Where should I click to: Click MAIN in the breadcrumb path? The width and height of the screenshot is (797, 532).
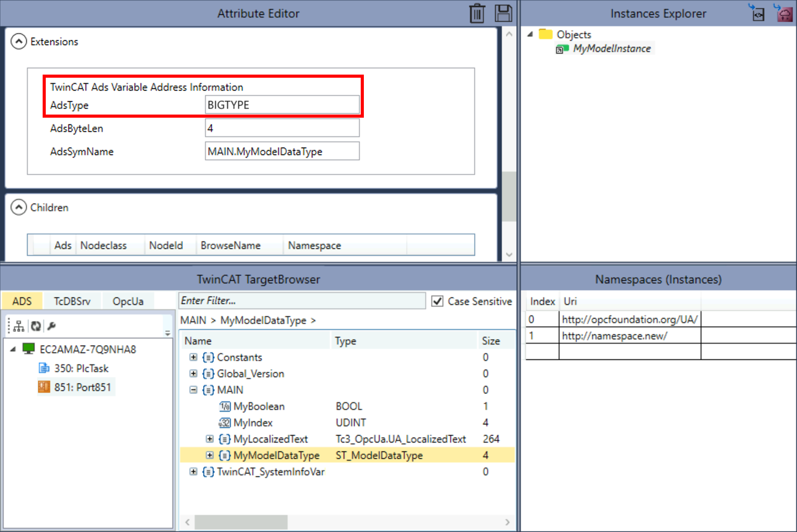[x=193, y=320]
